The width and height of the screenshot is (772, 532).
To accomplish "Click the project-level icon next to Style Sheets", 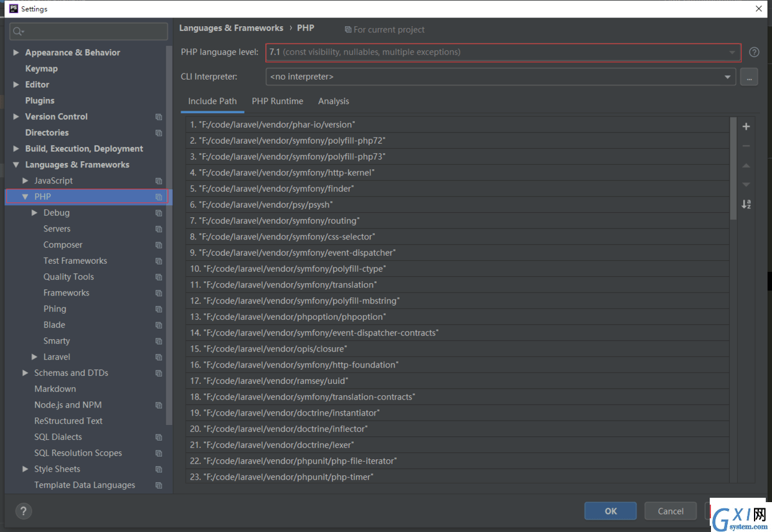I will 159,470.
